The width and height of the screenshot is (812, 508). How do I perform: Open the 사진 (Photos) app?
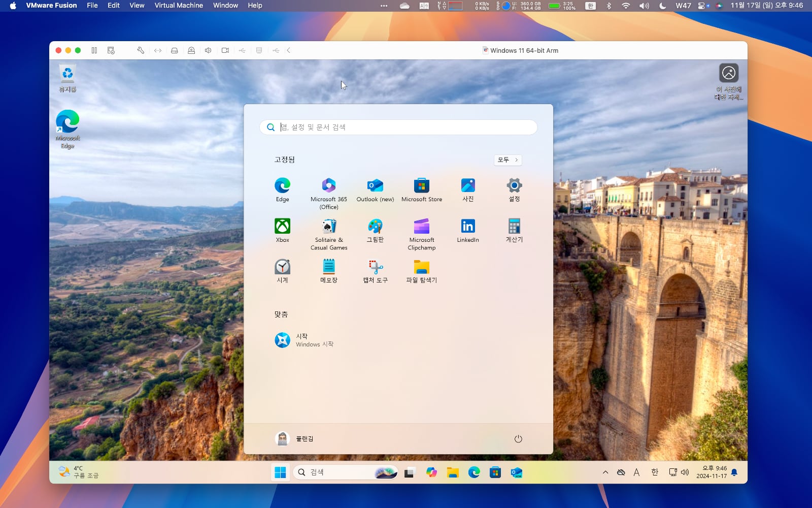tap(468, 190)
